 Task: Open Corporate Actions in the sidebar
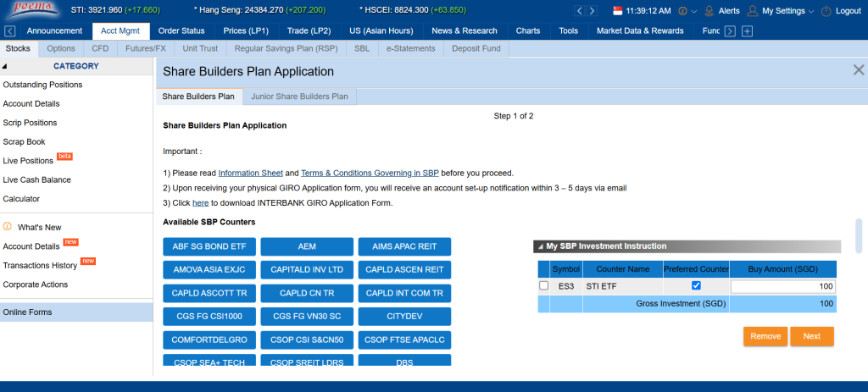(36, 284)
